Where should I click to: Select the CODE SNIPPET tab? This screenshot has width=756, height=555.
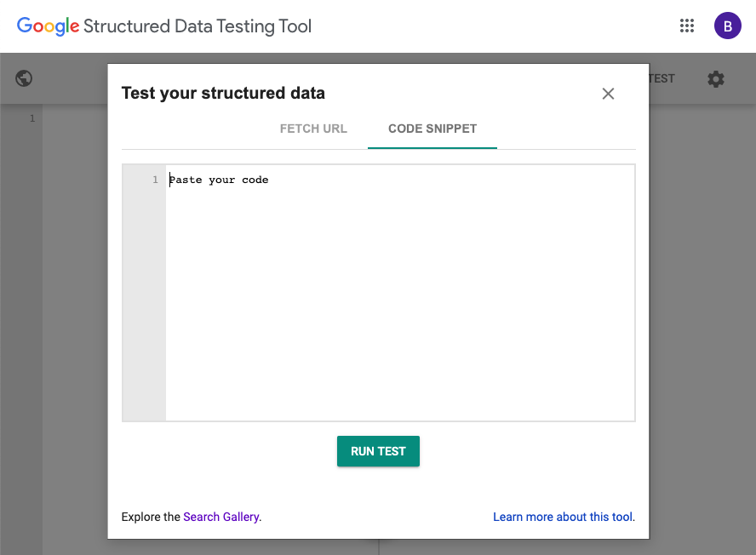(432, 129)
